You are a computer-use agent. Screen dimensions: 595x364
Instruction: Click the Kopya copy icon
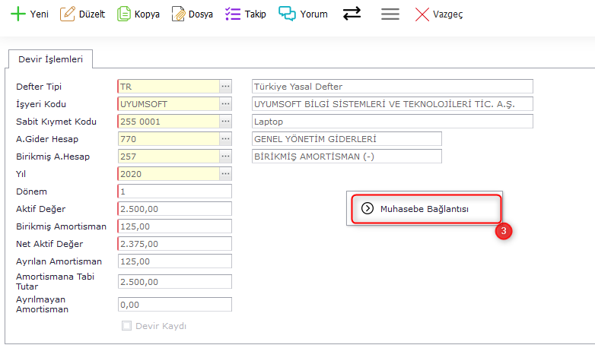(124, 14)
